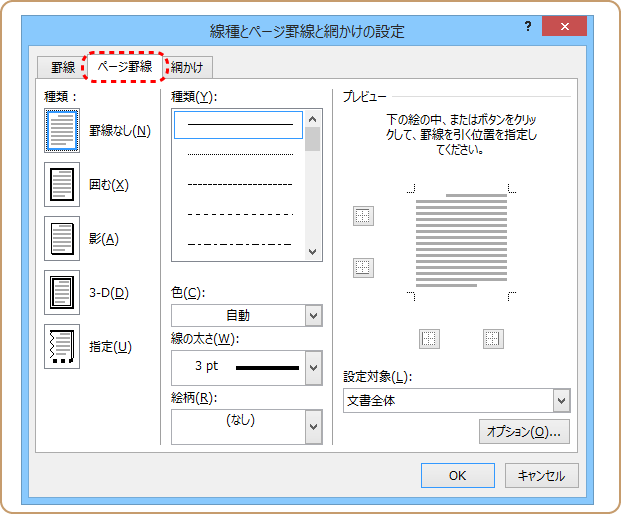
Task: Click the line style list scroll-down arrow
Action: pos(312,252)
